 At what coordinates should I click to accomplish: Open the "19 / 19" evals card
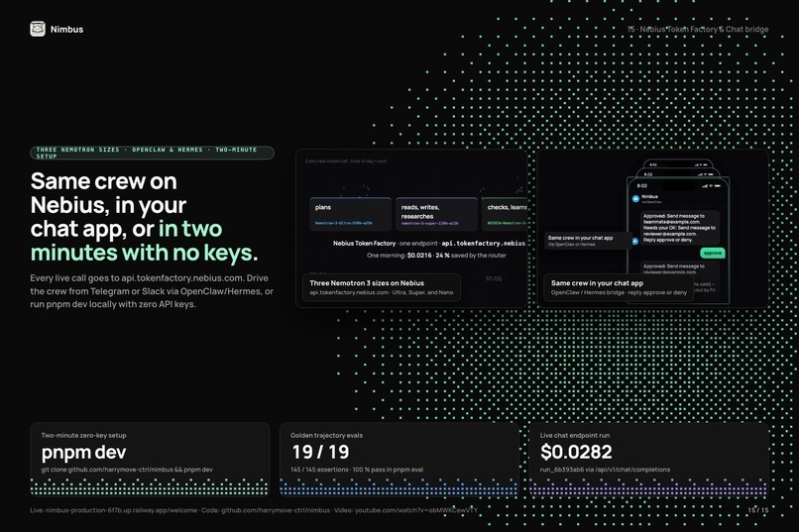[x=399, y=460]
